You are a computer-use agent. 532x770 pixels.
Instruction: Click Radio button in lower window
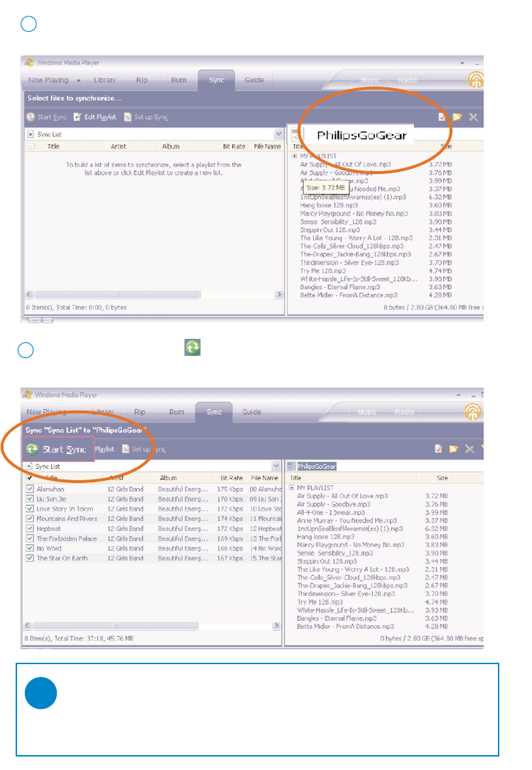click(x=404, y=412)
